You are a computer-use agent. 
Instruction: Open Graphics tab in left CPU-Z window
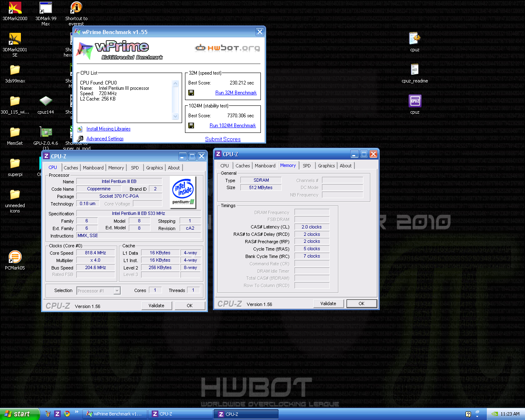[155, 168]
